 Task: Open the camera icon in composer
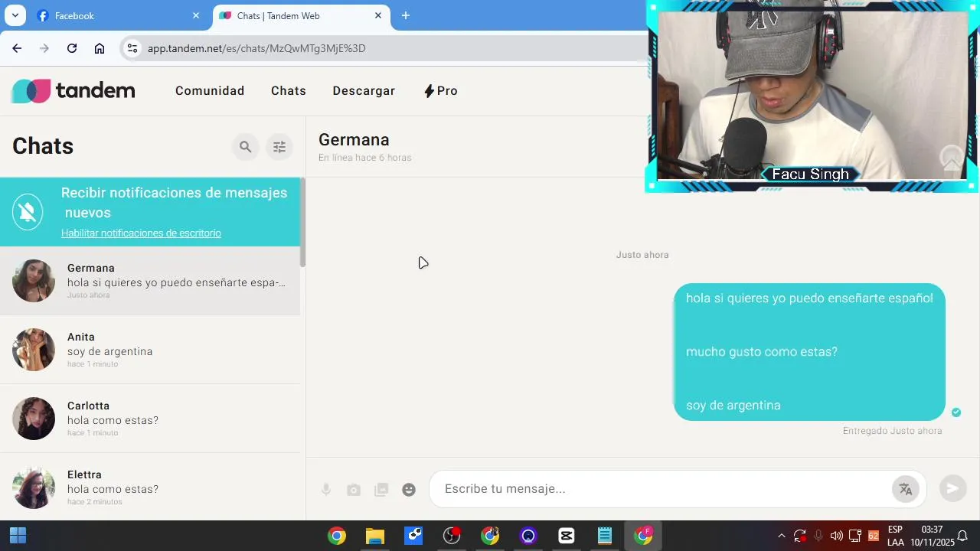point(353,490)
